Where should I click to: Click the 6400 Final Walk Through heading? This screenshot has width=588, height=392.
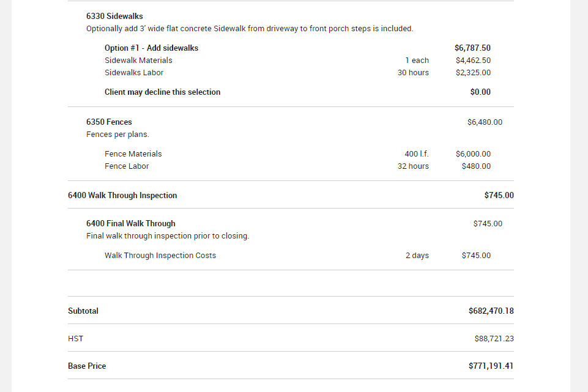tap(130, 224)
